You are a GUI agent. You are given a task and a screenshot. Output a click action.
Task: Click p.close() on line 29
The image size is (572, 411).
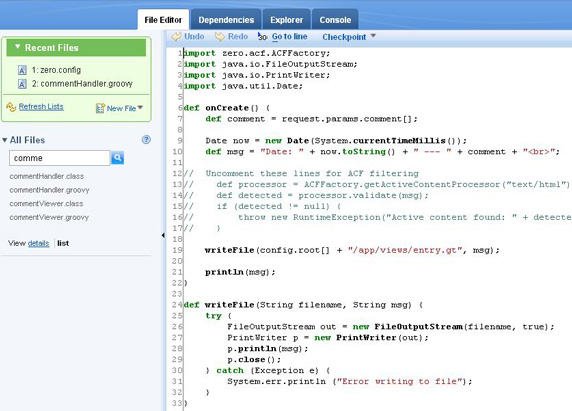click(x=254, y=360)
